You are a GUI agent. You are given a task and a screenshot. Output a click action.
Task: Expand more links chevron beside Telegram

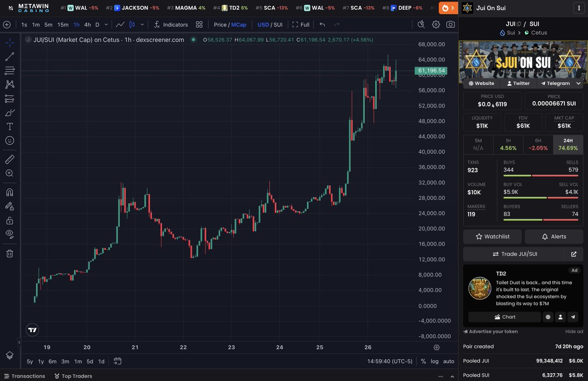(x=579, y=83)
